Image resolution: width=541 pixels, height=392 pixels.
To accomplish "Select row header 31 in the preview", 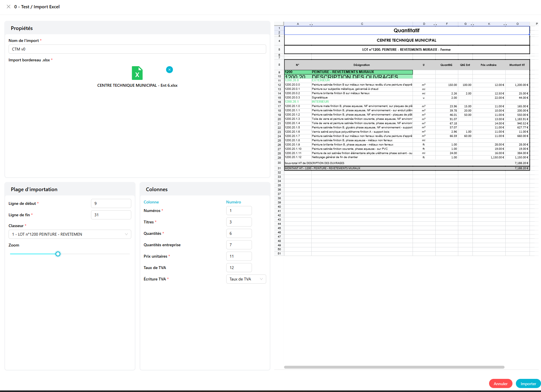I will point(279,168).
